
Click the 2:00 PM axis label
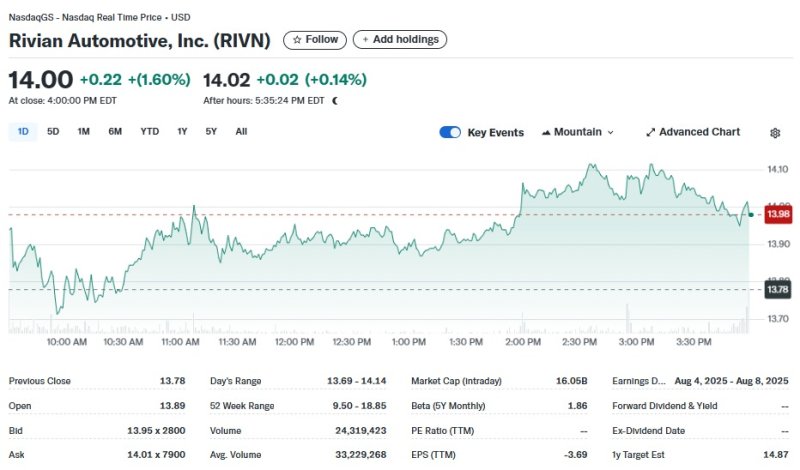point(523,342)
